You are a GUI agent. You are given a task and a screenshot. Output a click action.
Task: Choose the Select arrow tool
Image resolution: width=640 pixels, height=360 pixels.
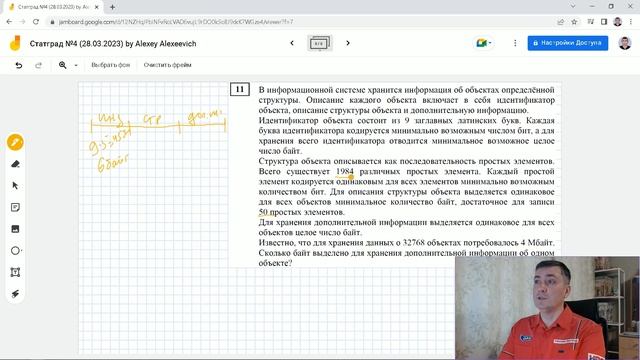coord(15,186)
